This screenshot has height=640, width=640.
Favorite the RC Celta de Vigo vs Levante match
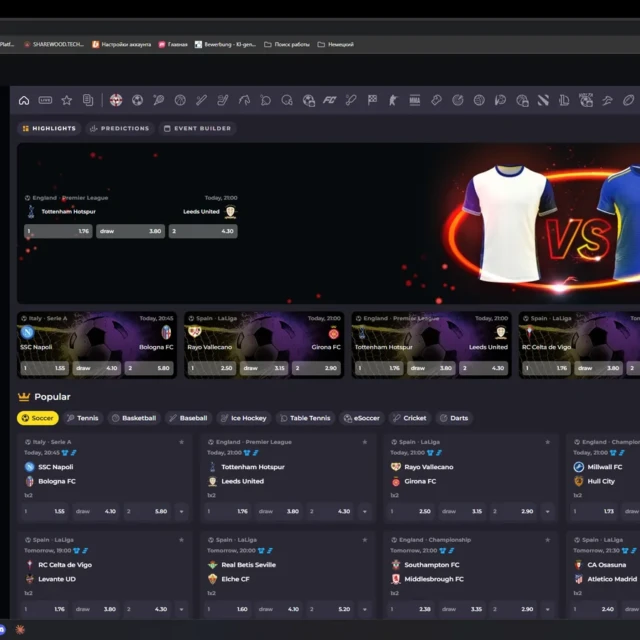coord(182,540)
